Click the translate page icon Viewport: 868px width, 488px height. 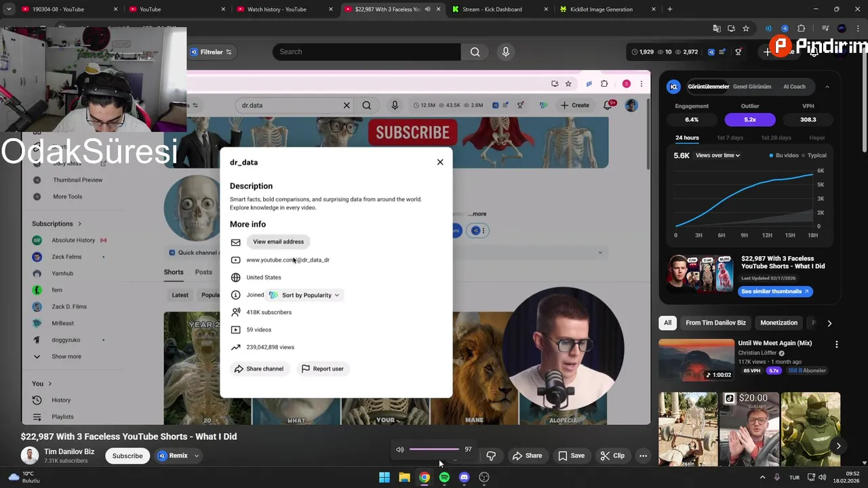pos(717,28)
